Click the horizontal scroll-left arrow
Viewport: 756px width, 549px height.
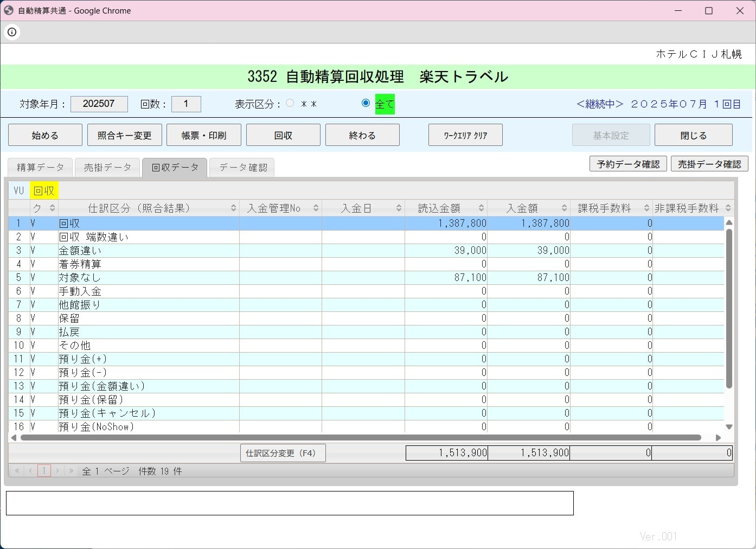point(14,437)
